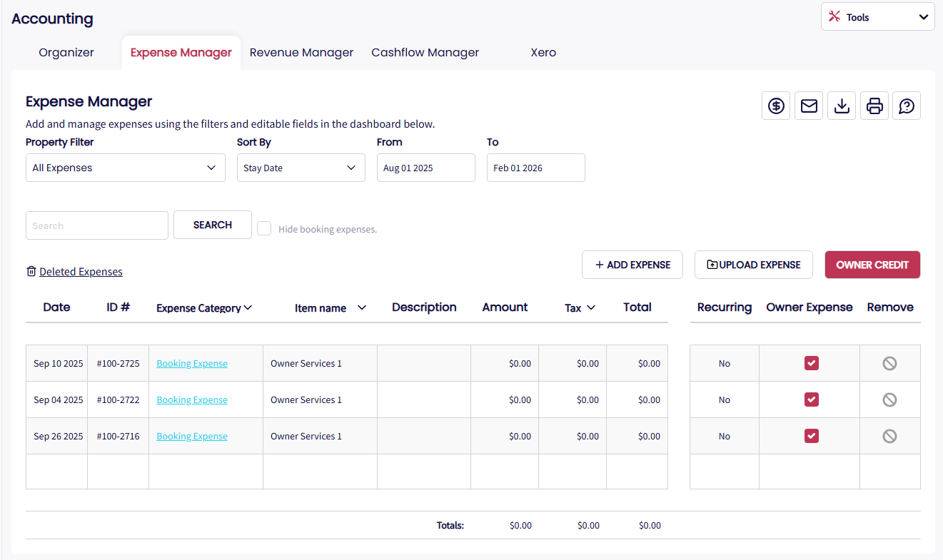
Task: Click the help chat question icon
Action: point(907,106)
